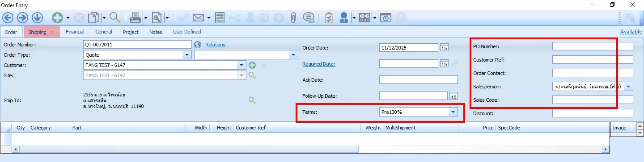Screen dimensions: 644x162
Task: Click into the Sales Code field
Action: point(593,100)
